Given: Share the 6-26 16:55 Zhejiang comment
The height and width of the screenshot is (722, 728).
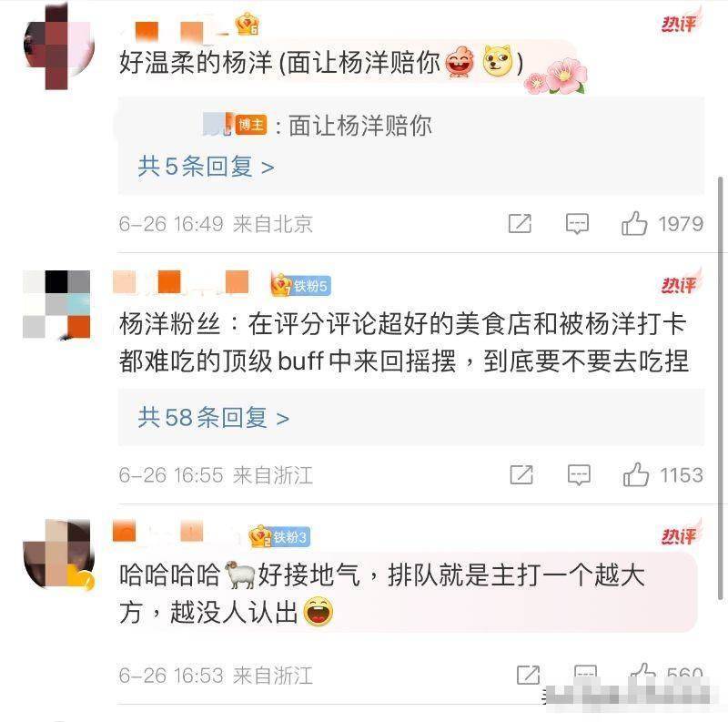Looking at the screenshot, I should 521,475.
